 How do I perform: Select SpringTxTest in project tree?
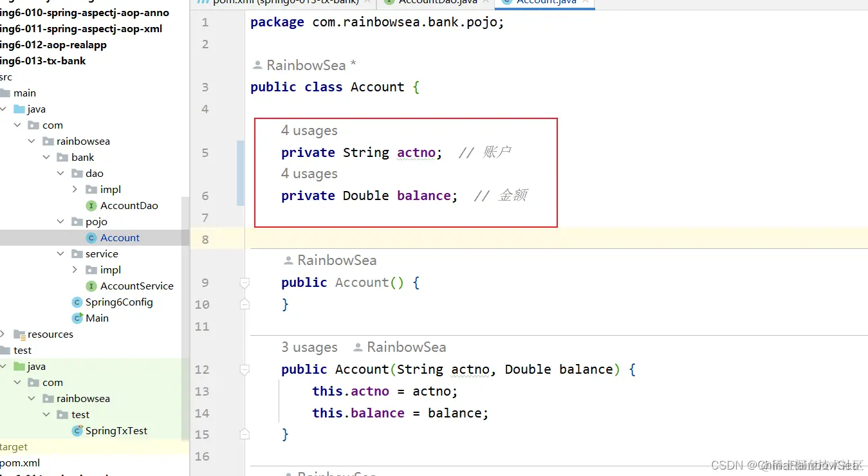click(x=116, y=431)
